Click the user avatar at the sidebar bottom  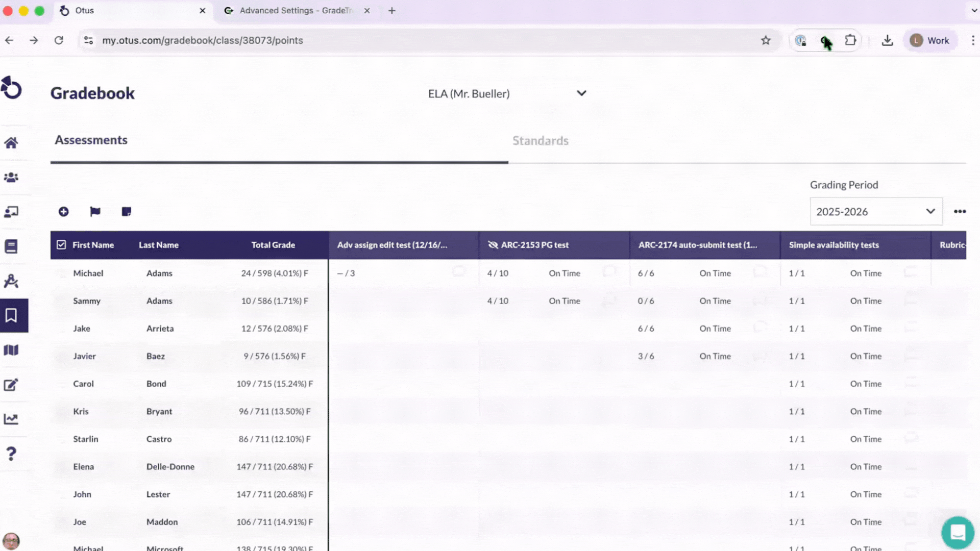[x=11, y=541]
